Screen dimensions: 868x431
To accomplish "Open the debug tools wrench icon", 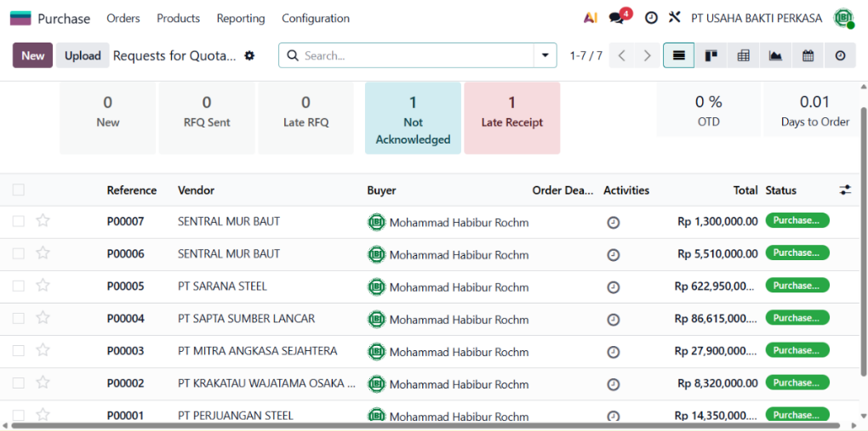I will coord(674,18).
